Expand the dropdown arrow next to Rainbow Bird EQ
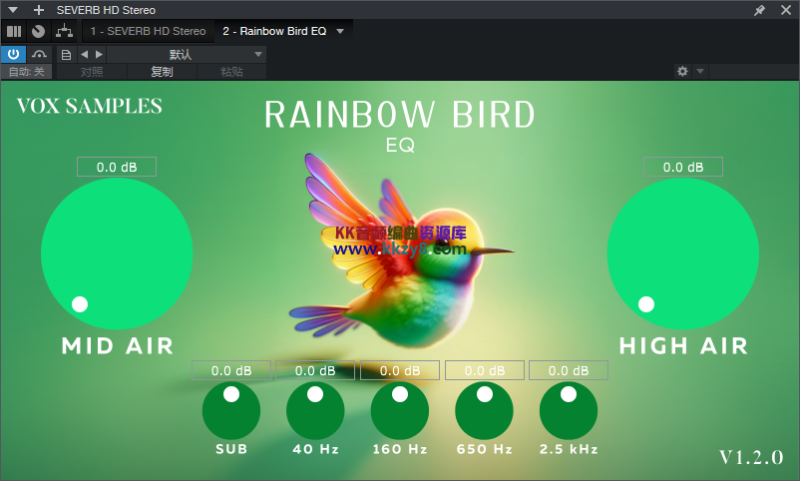This screenshot has height=481, width=800. click(x=340, y=32)
